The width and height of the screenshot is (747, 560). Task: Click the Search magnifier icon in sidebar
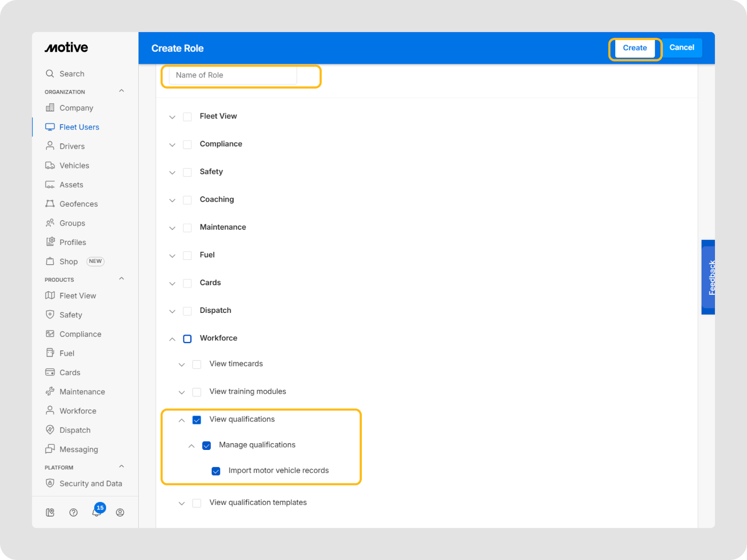pos(50,74)
